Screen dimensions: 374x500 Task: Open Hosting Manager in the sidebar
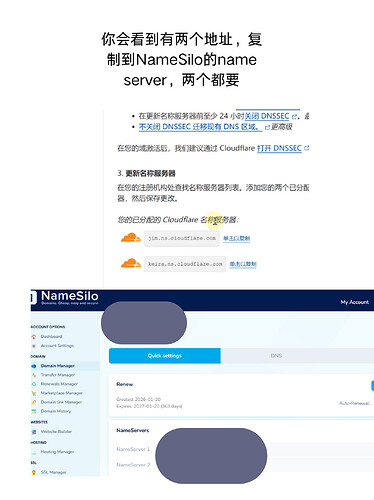click(57, 452)
